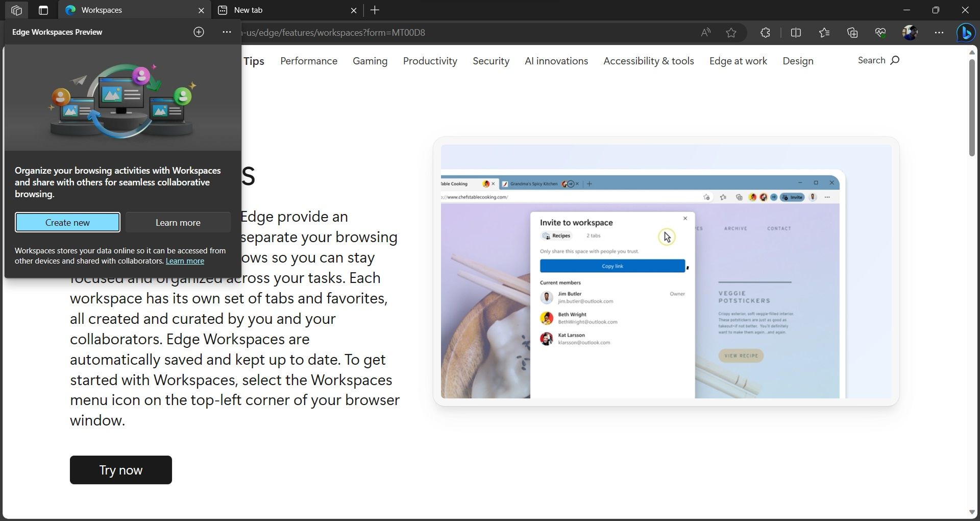
Task: Create a new workspace via plus icon
Action: pos(199,32)
